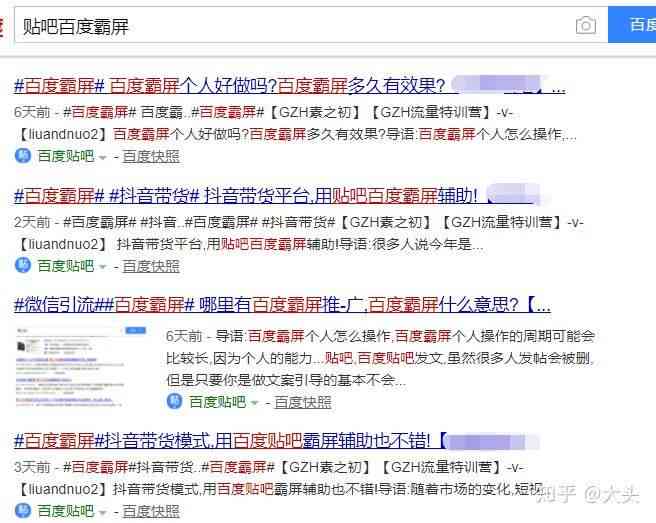Expand source dropdown arrow under 抖音带货模式 result
Viewport: 656px width, 523px height.
(x=102, y=513)
